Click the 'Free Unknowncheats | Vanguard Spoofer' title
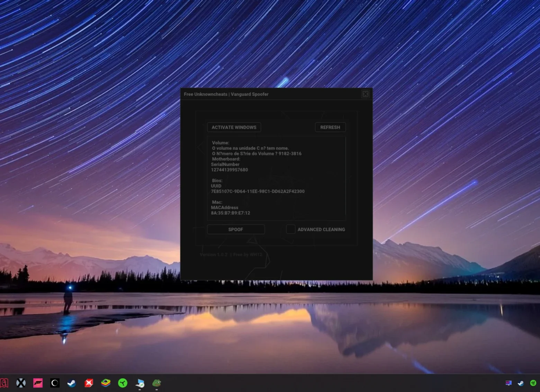This screenshot has height=392, width=540. tap(226, 94)
